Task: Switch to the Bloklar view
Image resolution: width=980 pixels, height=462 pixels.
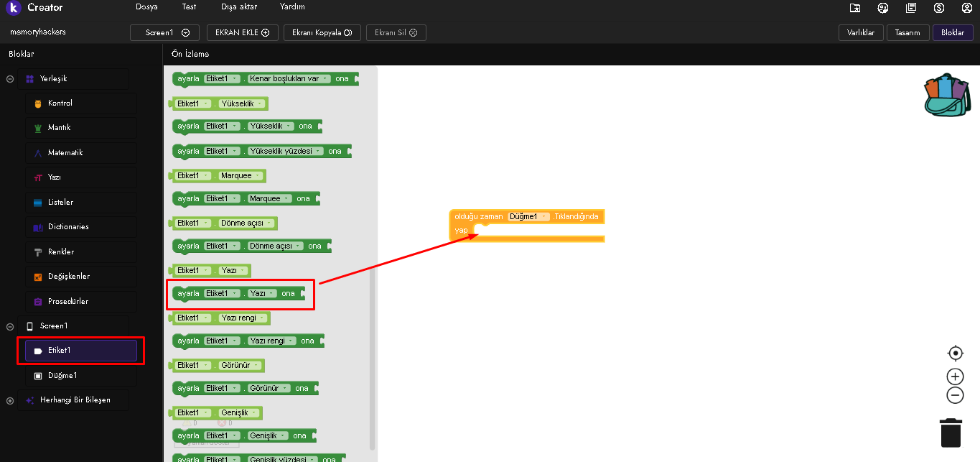Action: pos(953,32)
